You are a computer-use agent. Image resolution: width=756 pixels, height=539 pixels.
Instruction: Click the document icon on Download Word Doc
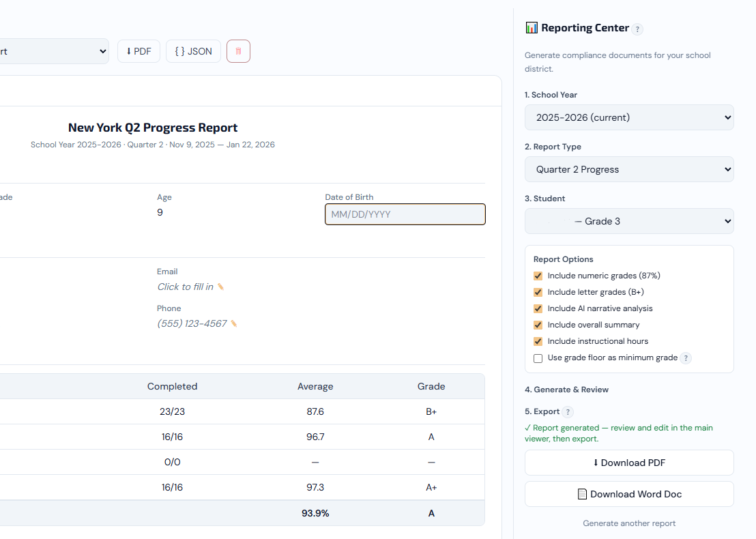pyautogui.click(x=581, y=493)
